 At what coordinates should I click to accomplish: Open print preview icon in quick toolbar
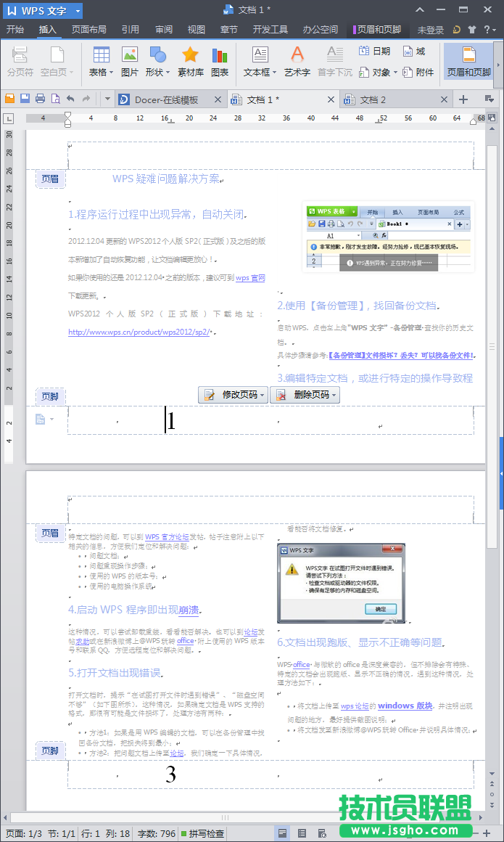pos(55,99)
